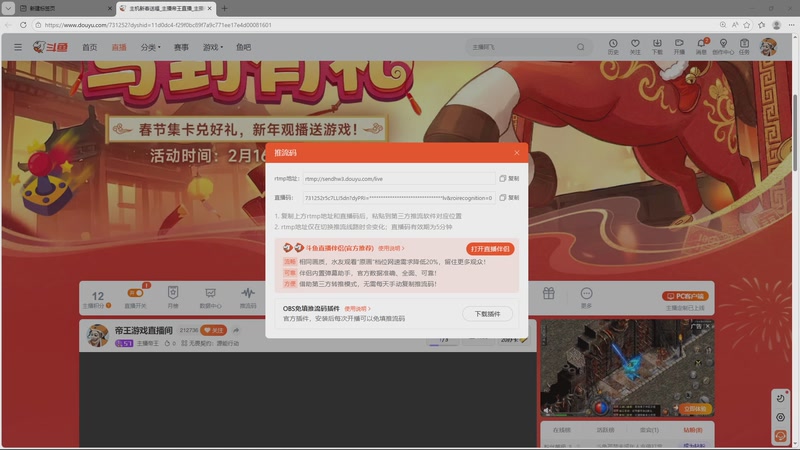Click the page vertical scrollbar
Image resolution: width=800 pixels, height=450 pixels.
(795, 133)
